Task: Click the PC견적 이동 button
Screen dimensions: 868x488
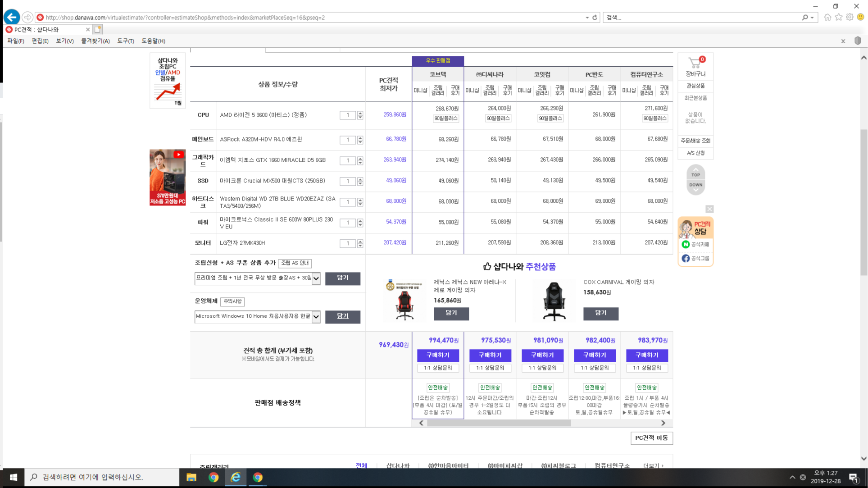Action: (651, 438)
